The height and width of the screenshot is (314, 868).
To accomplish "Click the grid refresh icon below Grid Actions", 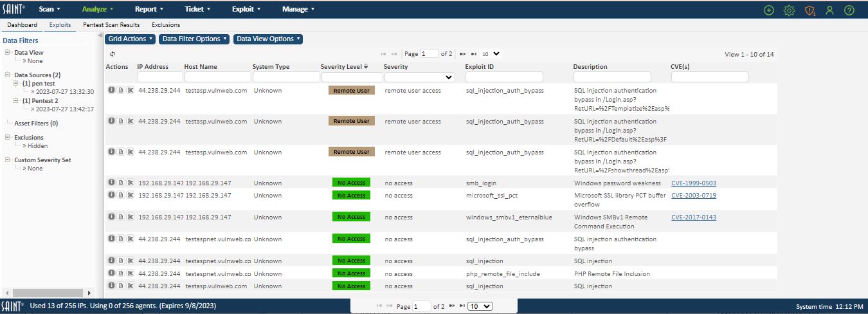I will coord(112,54).
